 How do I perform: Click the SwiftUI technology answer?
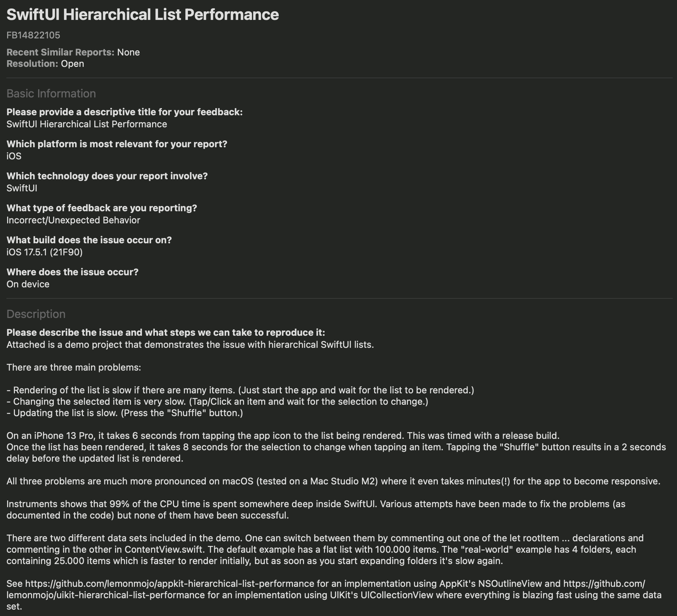(x=22, y=188)
